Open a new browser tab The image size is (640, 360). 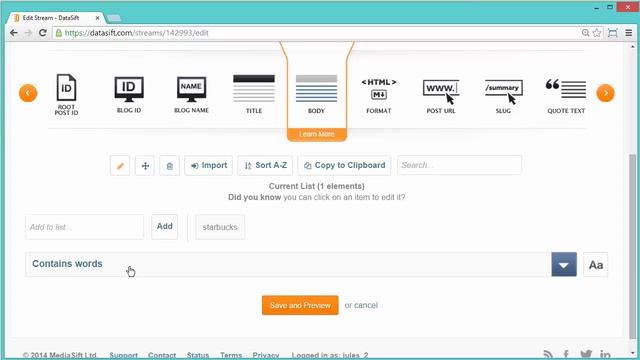[x=114, y=18]
